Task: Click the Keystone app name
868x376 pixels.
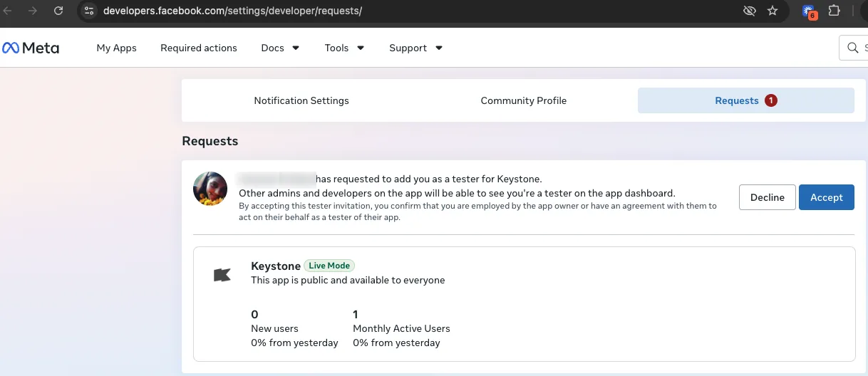Action: [276, 266]
